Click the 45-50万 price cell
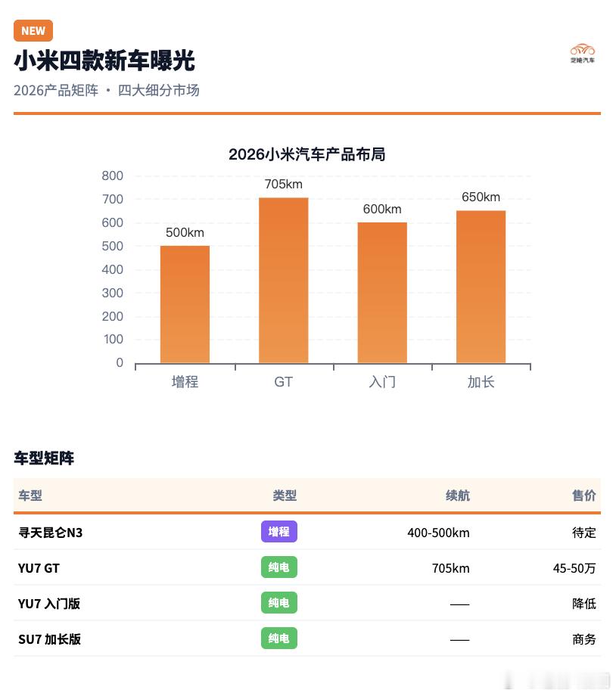This screenshot has width=616, height=696. point(574,568)
